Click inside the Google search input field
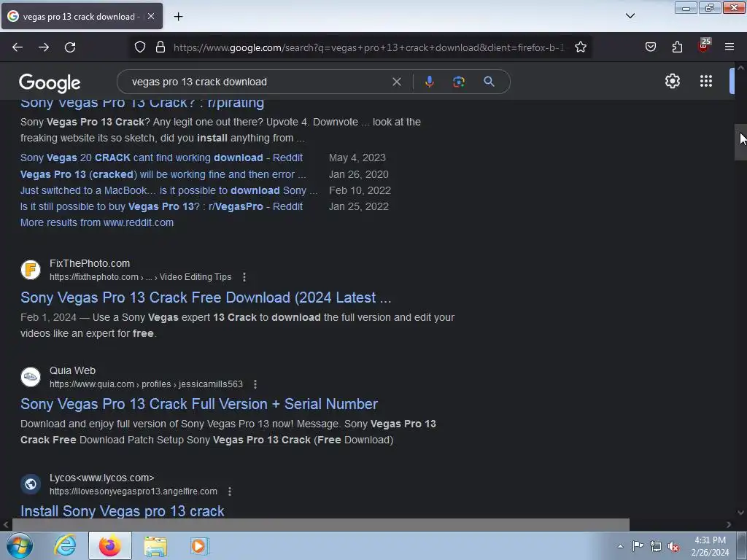 258,82
